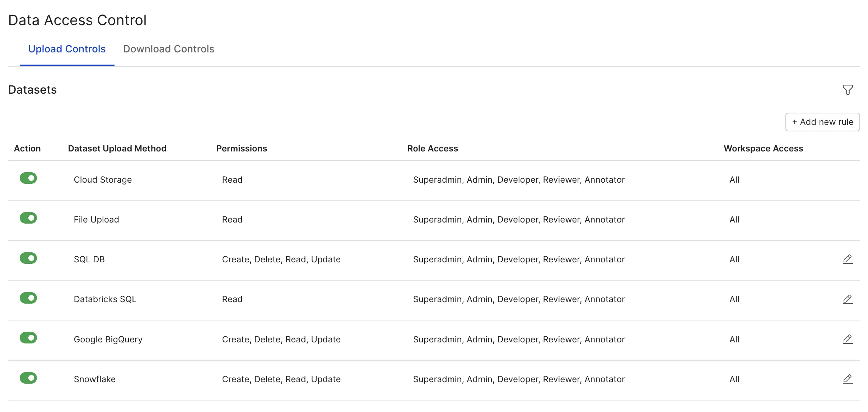Select the Google BigQuery permissions cell
The height and width of the screenshot is (412, 868).
tap(281, 340)
